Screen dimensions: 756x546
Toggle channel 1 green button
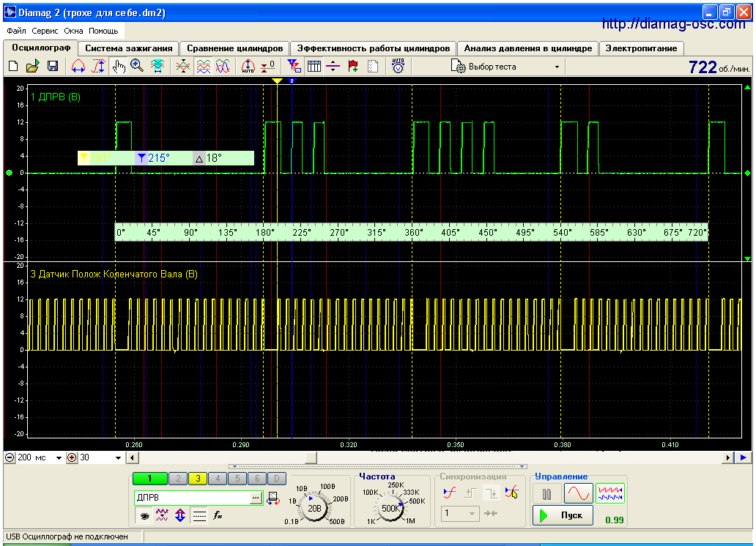pos(150,479)
